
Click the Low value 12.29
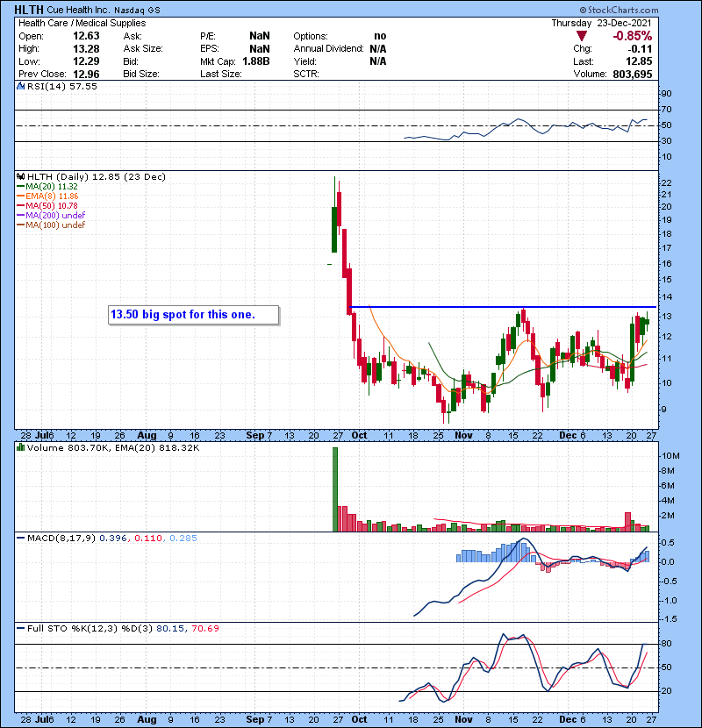click(x=86, y=61)
